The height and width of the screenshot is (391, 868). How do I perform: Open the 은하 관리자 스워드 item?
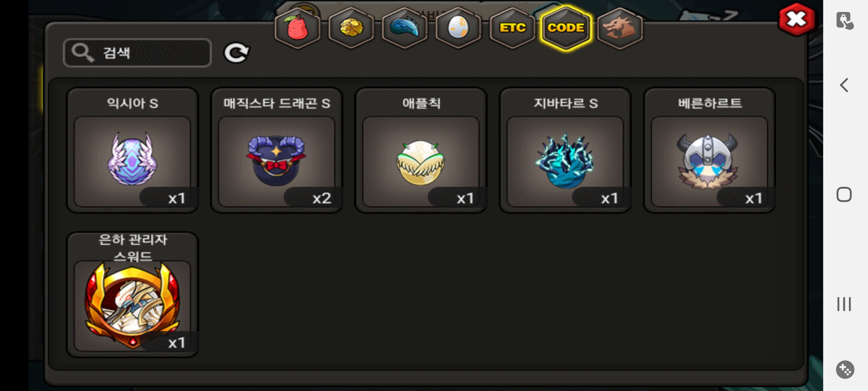(132, 295)
